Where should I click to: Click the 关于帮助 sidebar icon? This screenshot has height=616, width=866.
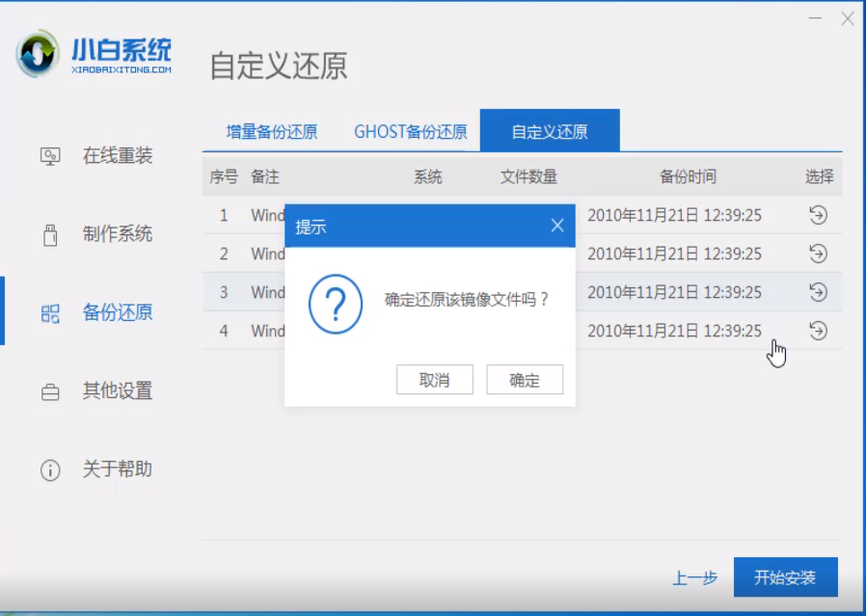pos(51,470)
